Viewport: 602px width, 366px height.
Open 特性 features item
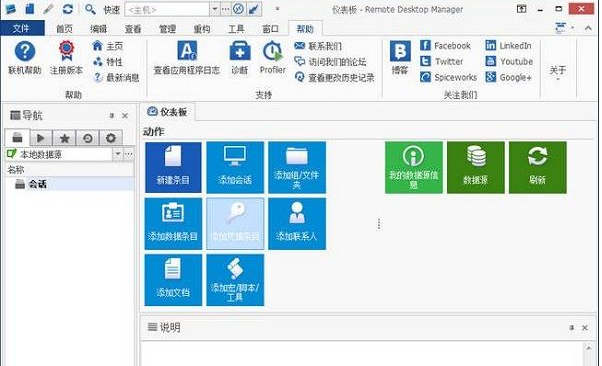[x=108, y=61]
